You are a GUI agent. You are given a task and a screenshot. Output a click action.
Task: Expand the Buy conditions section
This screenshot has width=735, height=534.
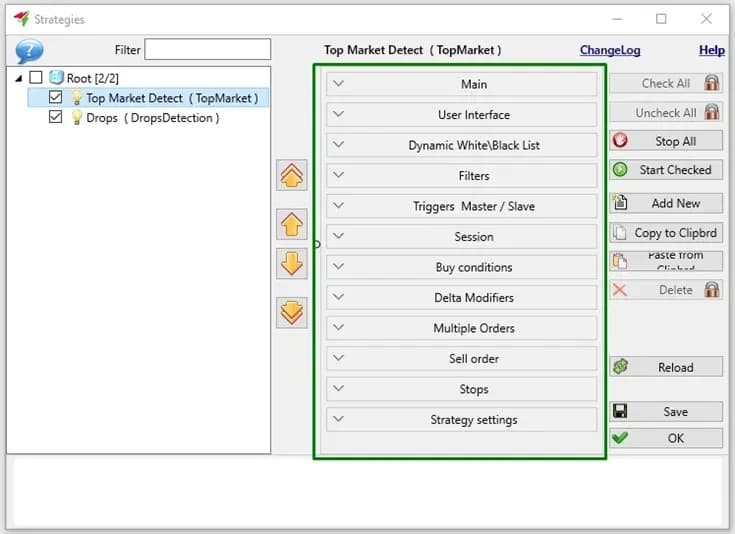coord(461,267)
